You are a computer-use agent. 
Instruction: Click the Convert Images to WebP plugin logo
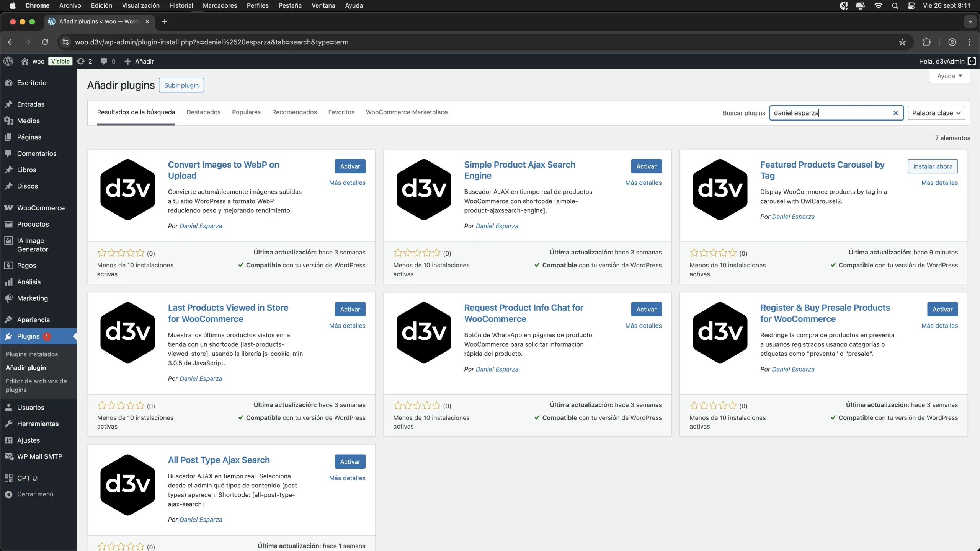click(x=128, y=190)
